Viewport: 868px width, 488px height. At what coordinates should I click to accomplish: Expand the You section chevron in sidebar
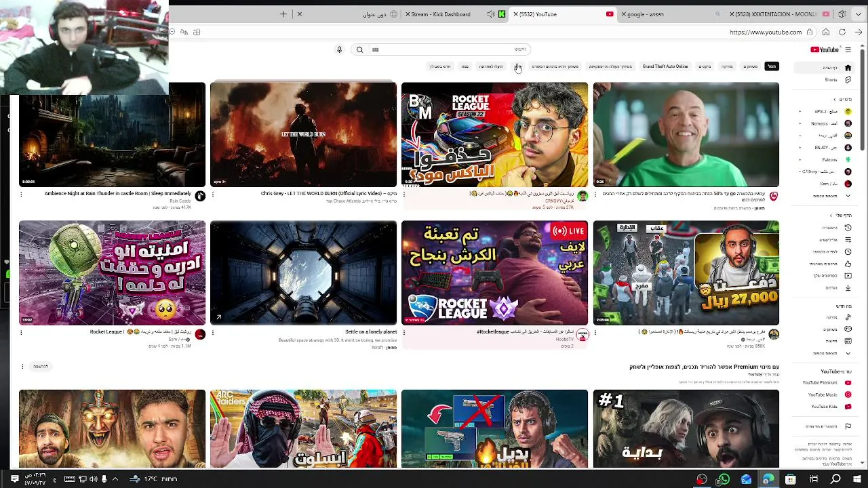pyautogui.click(x=831, y=216)
